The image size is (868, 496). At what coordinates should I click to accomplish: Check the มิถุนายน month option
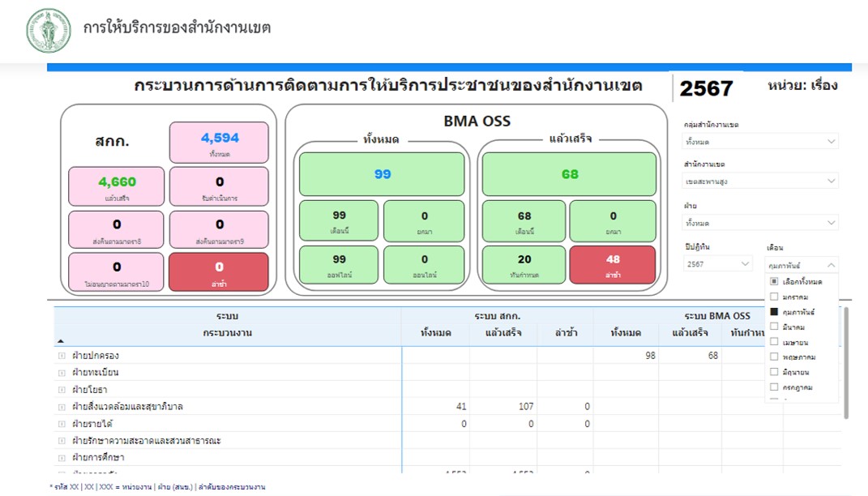774,372
